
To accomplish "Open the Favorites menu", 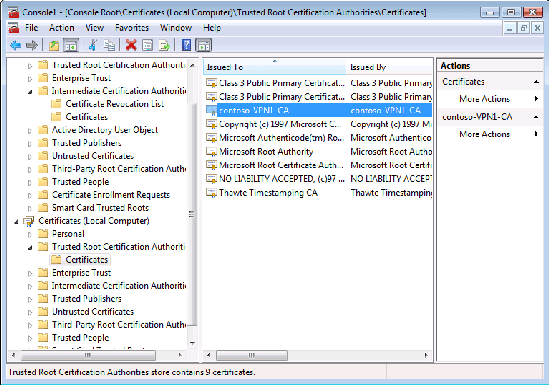I will pyautogui.click(x=132, y=28).
